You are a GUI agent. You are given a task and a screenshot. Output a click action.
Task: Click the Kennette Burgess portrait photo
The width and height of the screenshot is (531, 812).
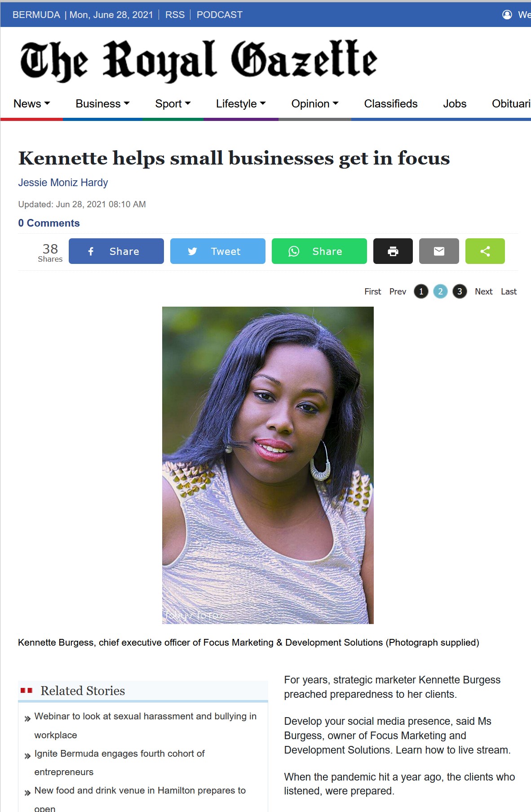tap(268, 465)
